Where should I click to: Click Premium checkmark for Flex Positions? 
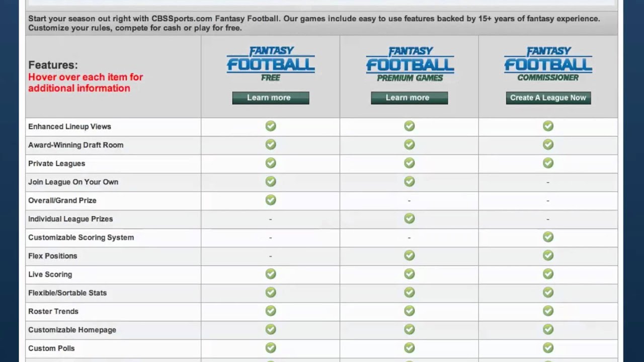tap(410, 256)
